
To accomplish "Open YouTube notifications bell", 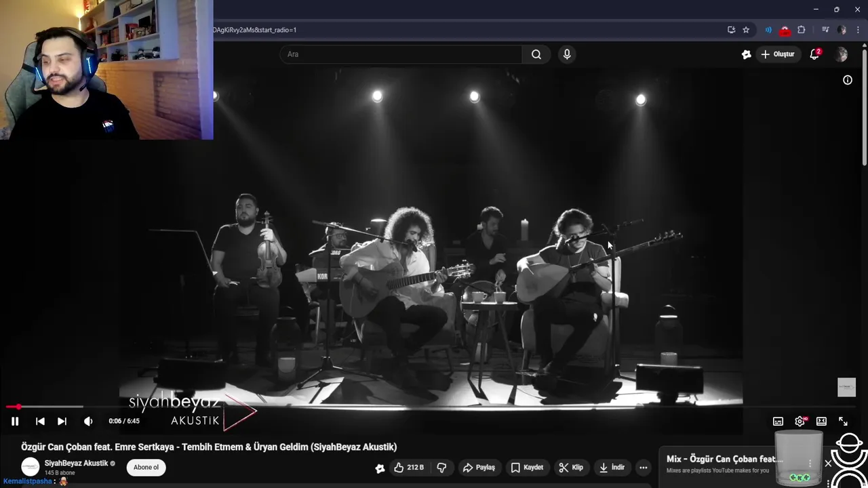I will coord(814,54).
